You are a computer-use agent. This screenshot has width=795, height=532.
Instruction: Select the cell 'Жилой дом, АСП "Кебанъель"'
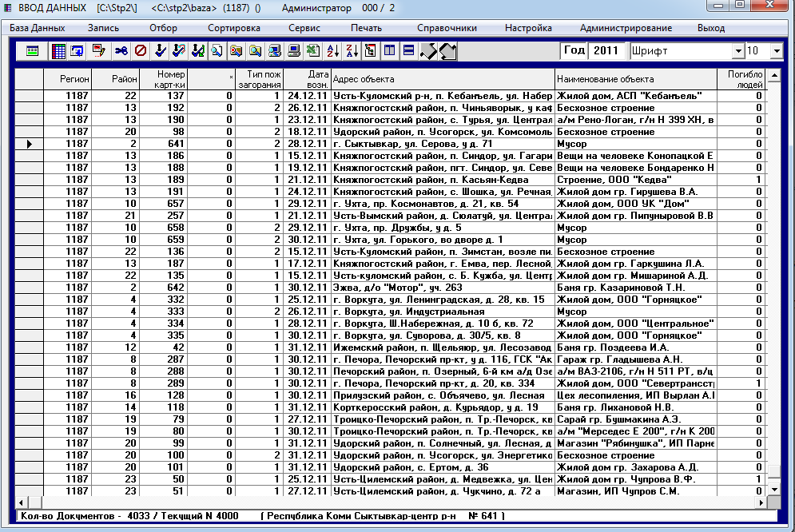point(636,96)
